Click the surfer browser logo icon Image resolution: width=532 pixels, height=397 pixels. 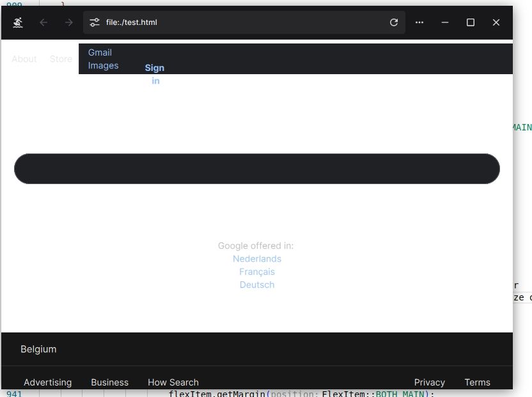(18, 22)
